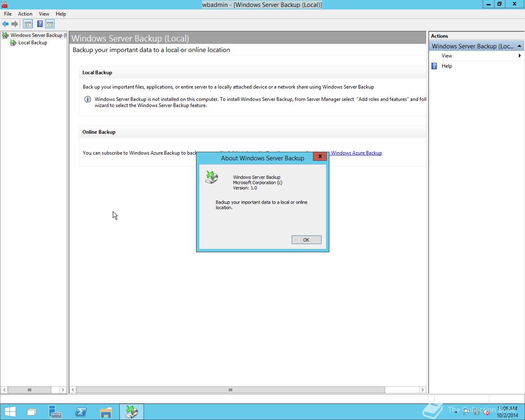Screen dimensions: 525x420
Task: Launch PowerShell from the taskbar
Action: click(81, 412)
